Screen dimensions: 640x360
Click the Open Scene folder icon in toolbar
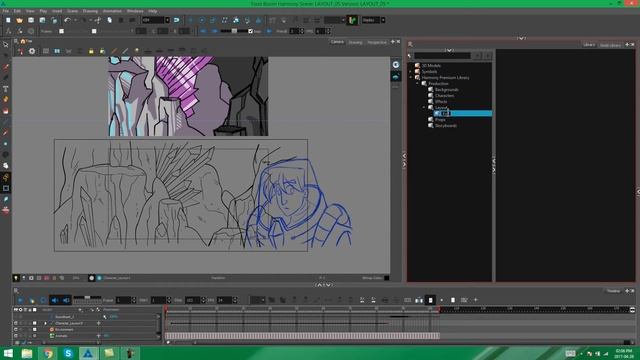[19, 20]
